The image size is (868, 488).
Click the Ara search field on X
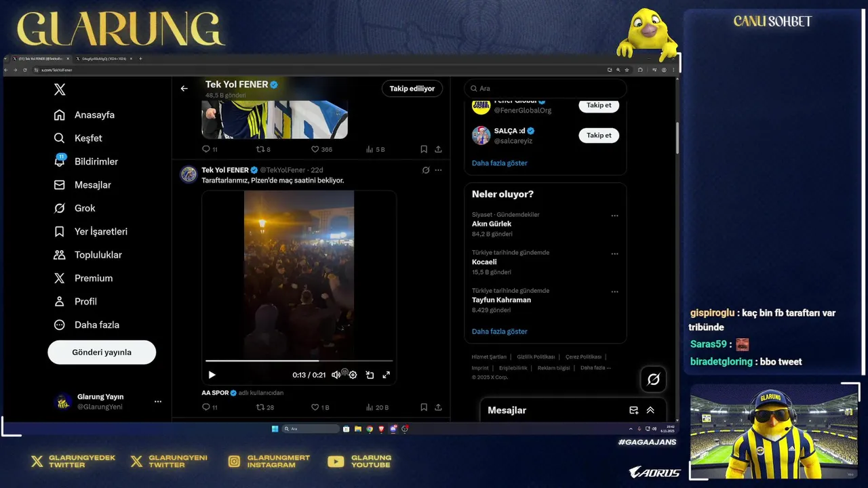(x=546, y=89)
